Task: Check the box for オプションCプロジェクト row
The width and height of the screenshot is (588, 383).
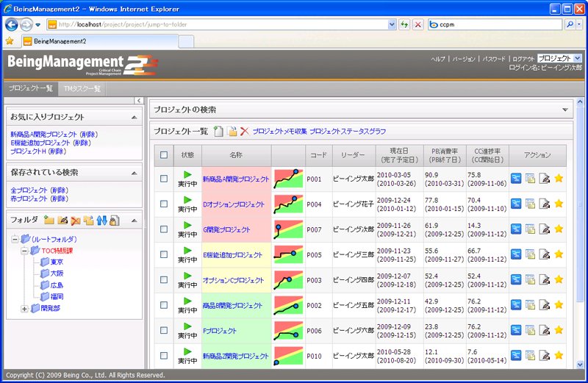Action: coord(164,280)
